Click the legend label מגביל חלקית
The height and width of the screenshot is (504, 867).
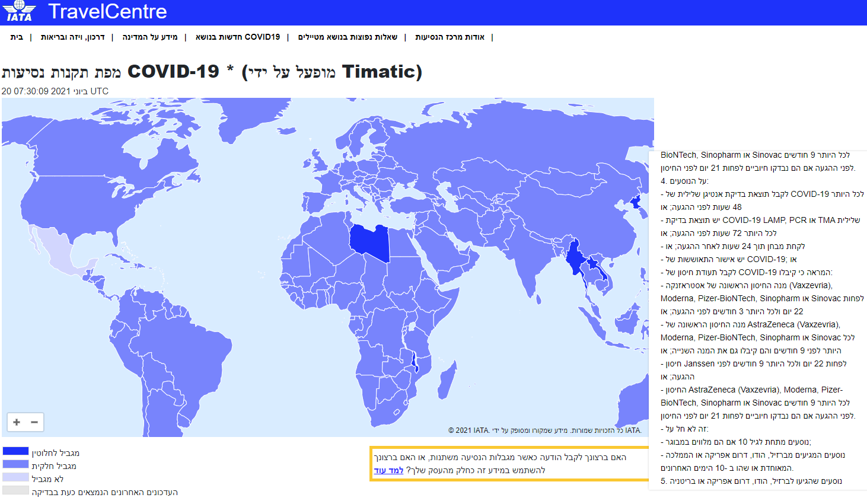pos(54,466)
